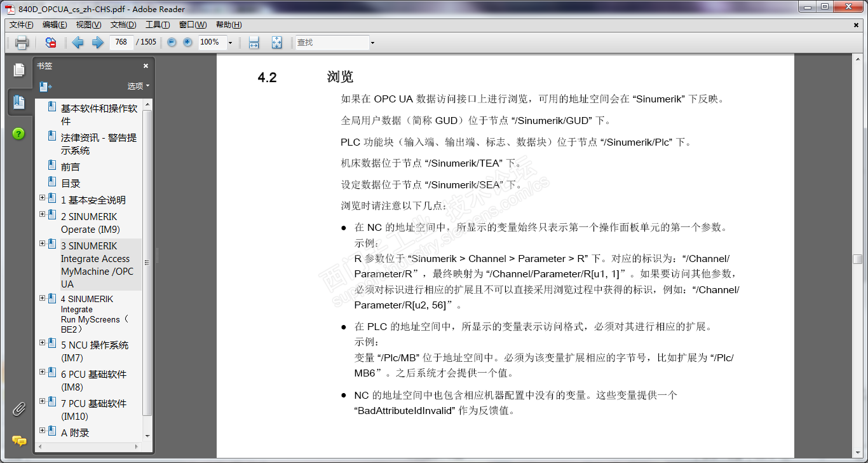
Task: Expand the 2 SINUMERIK Operate (IM9) bookmark
Action: 43,214
